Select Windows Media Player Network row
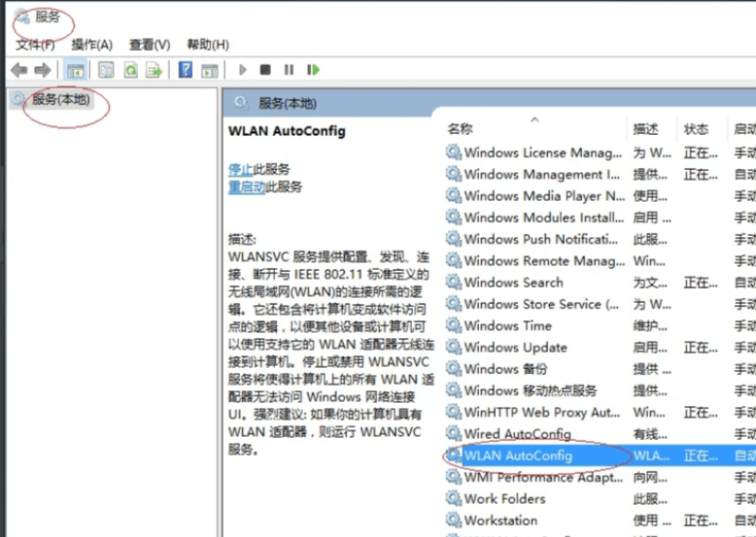 600,196
